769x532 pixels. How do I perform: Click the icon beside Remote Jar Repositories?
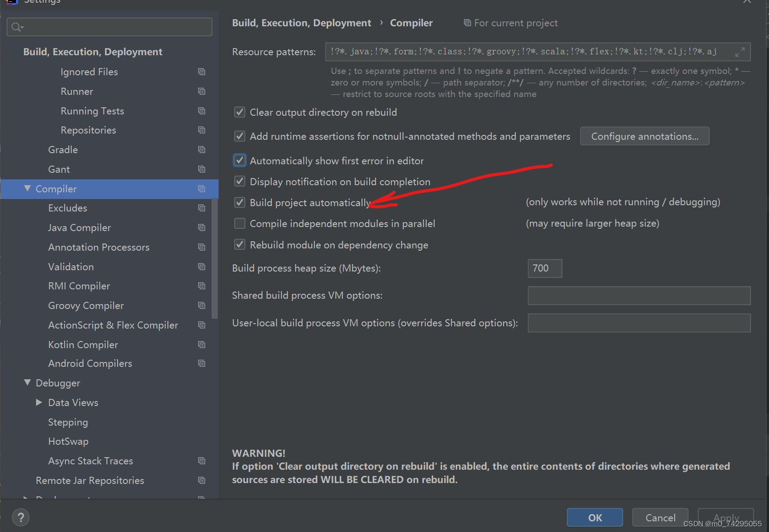(x=202, y=480)
